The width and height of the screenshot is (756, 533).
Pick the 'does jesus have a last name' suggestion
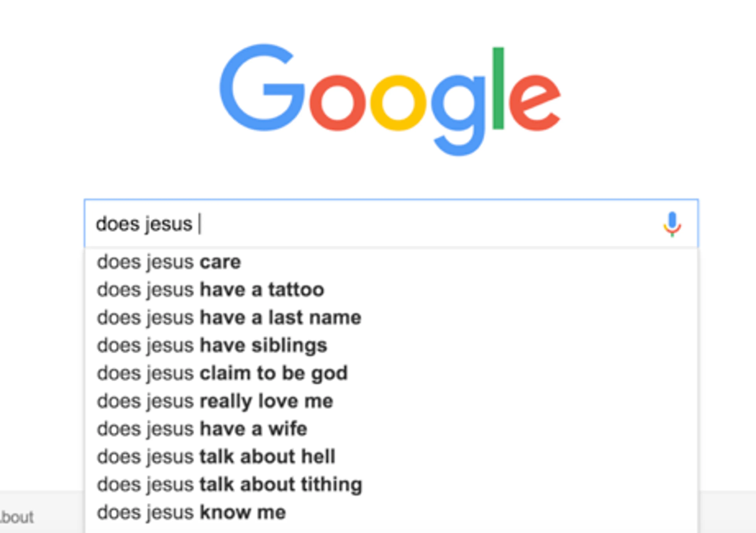229,318
